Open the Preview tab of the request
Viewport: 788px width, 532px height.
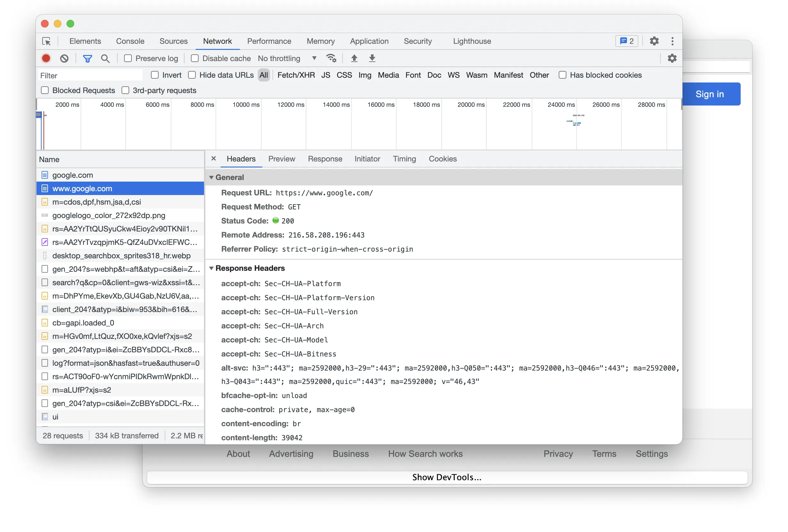coord(282,159)
